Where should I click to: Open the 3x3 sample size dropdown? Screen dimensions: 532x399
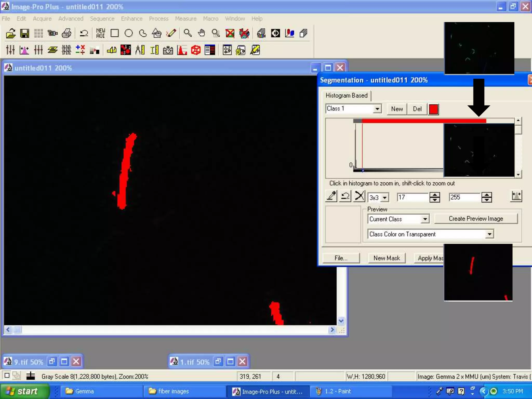(385, 198)
